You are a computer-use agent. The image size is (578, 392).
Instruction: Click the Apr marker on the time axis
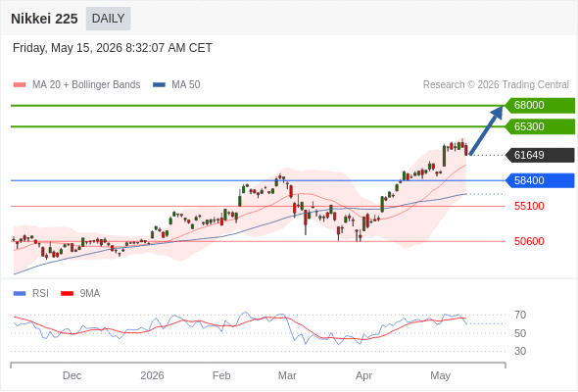coord(363,376)
